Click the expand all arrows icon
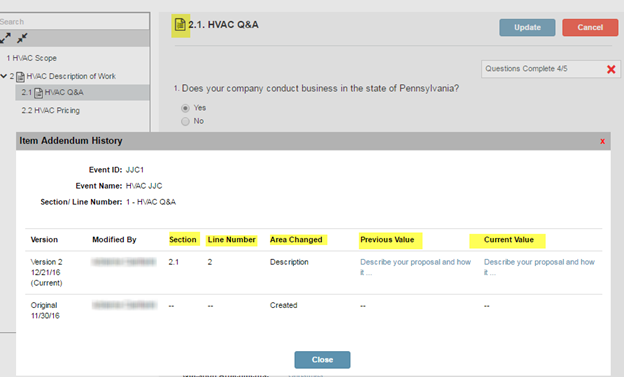 [x=5, y=38]
